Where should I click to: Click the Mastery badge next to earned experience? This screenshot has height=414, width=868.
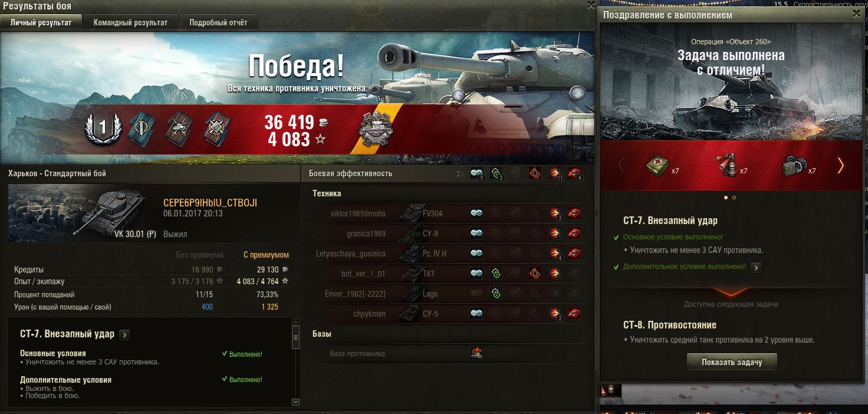[375, 129]
